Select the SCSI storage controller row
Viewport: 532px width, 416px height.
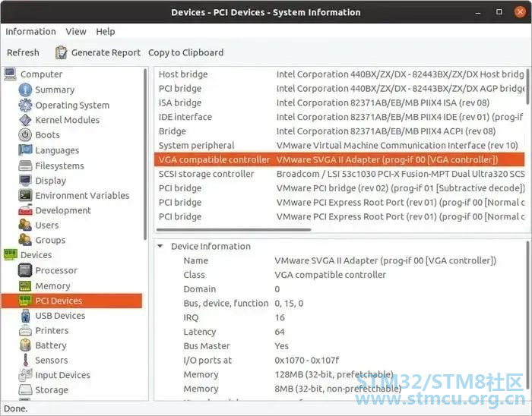(340, 174)
